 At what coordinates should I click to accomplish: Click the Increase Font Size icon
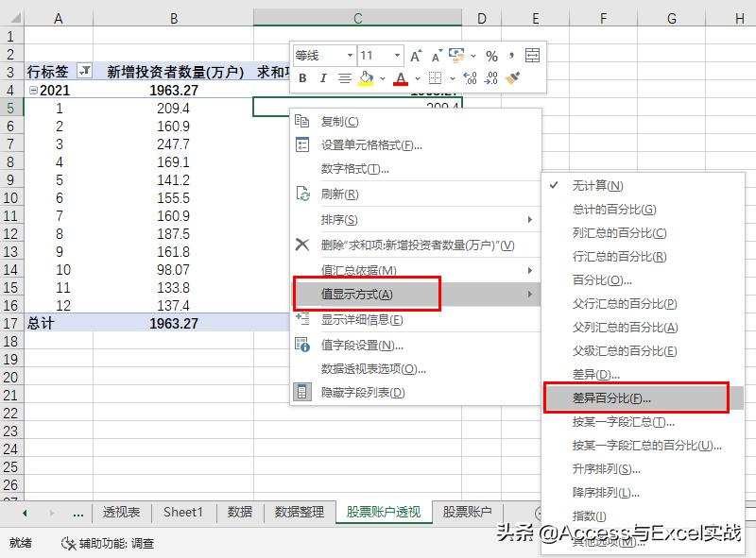(x=414, y=54)
